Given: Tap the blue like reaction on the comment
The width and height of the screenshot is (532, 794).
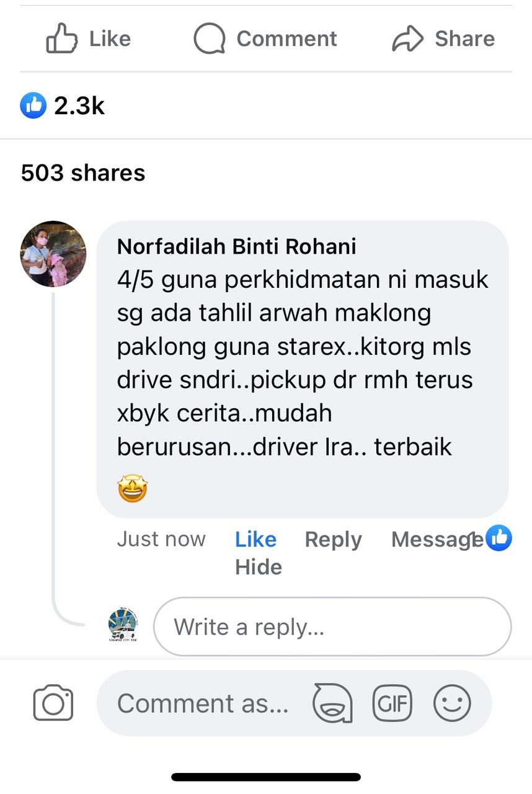Looking at the screenshot, I should 499,538.
